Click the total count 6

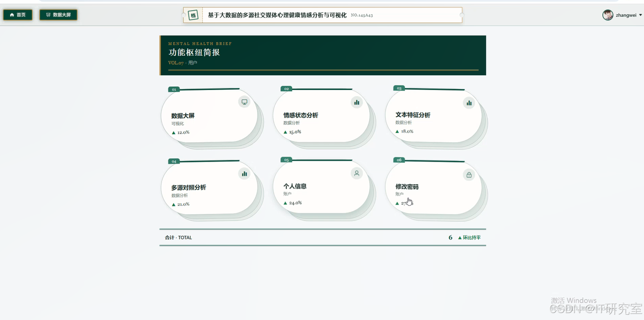451,237
